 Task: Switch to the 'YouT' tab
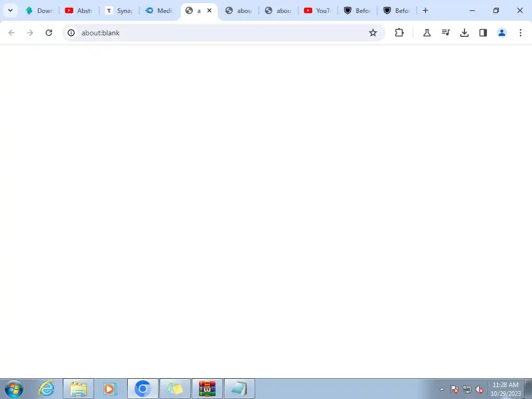tap(317, 10)
